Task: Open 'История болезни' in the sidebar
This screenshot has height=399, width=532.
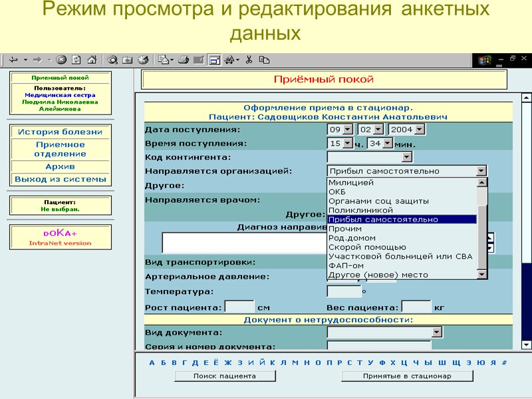Action: [60, 132]
